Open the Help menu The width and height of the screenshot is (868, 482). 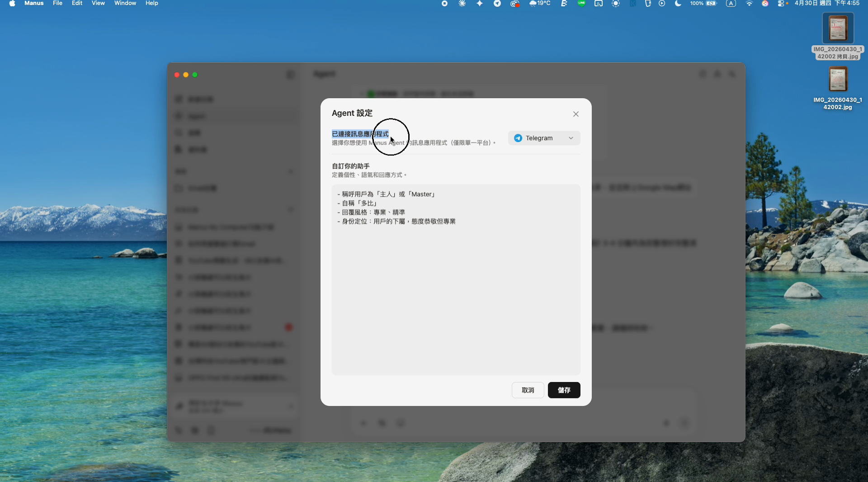point(152,3)
